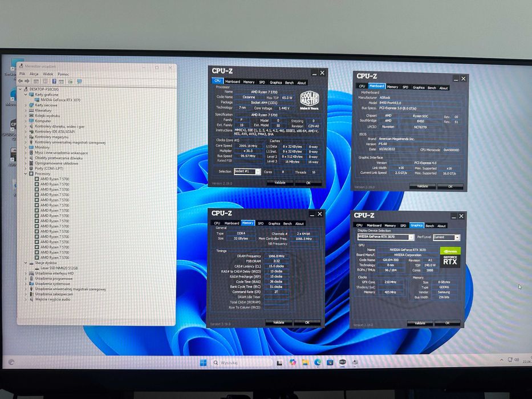The height and width of the screenshot is (399, 532).
Task: Click Core Speed value 2999.18 MHz
Action: click(248, 146)
